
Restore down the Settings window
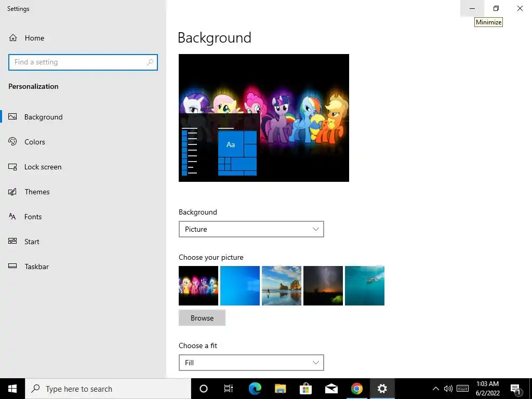pos(496,8)
